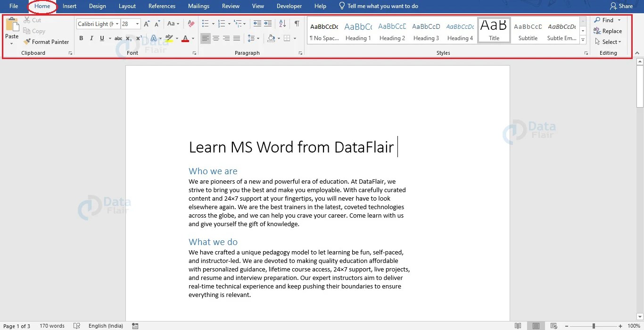Toggle justify alignment
The height and width of the screenshot is (330, 644).
[237, 38]
